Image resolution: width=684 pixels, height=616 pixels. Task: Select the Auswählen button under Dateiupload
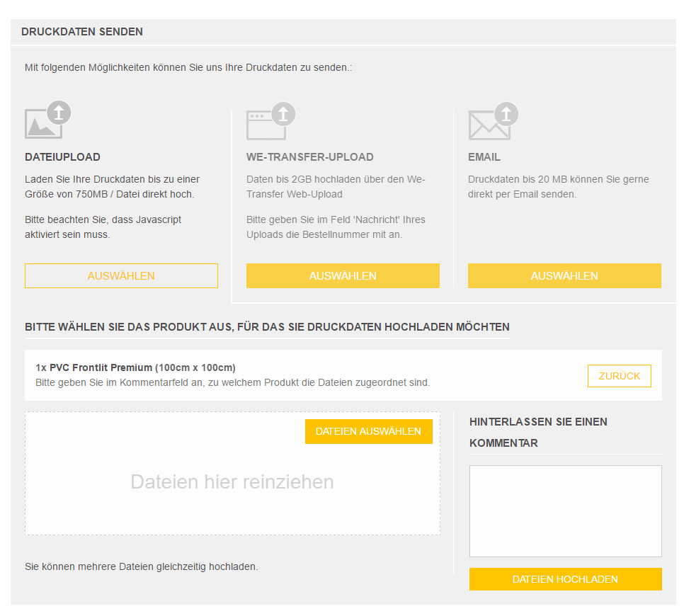[121, 275]
